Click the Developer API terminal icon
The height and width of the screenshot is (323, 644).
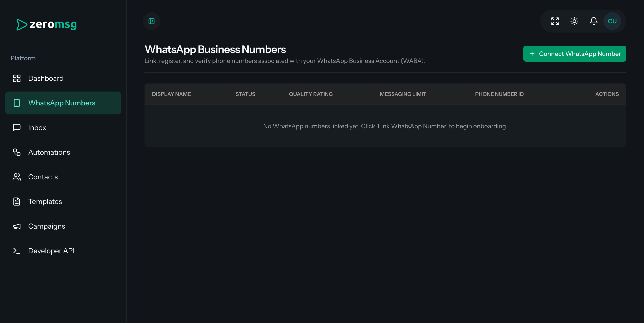pyautogui.click(x=17, y=251)
